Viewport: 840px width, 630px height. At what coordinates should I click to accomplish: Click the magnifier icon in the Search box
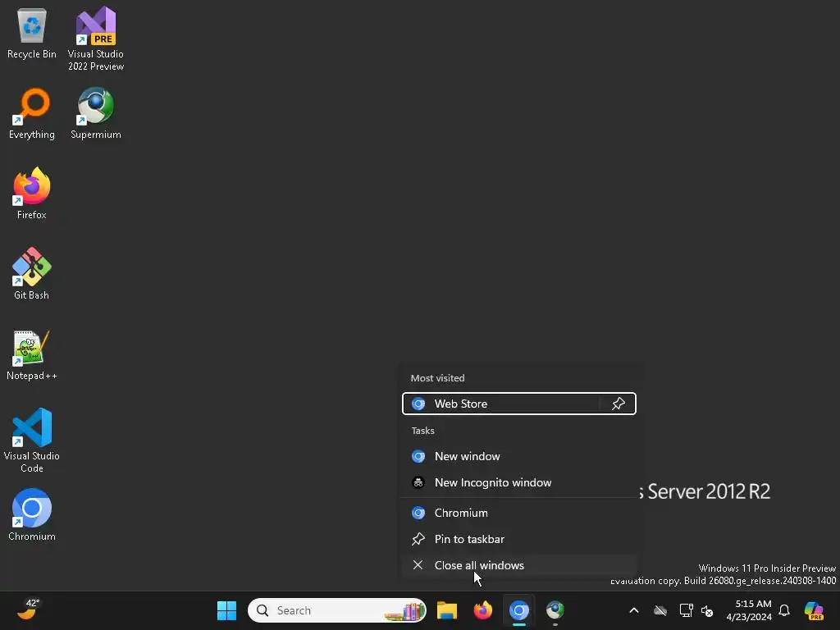pos(262,610)
